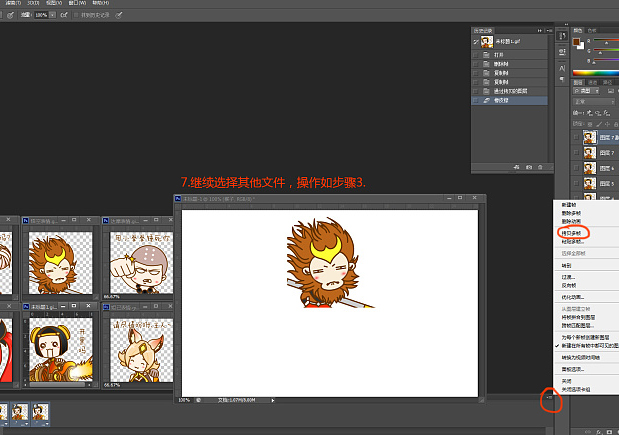Open the Help (帮助) menu

[100, 3]
